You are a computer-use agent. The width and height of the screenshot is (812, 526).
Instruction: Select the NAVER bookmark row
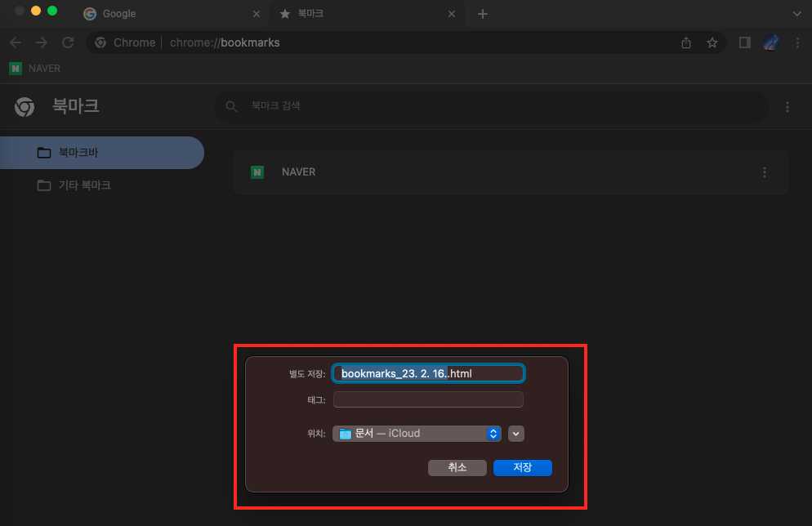point(511,172)
